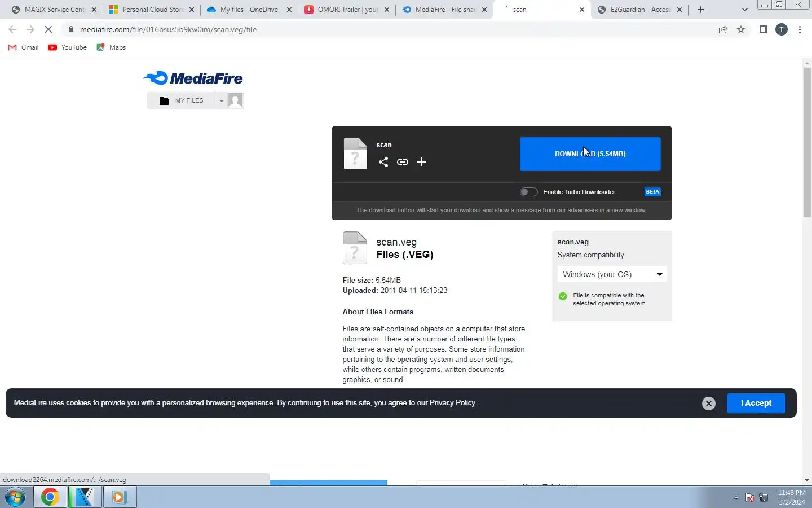The image size is (812, 508).
Task: Open Chrome three-dot menu
Action: click(x=800, y=29)
